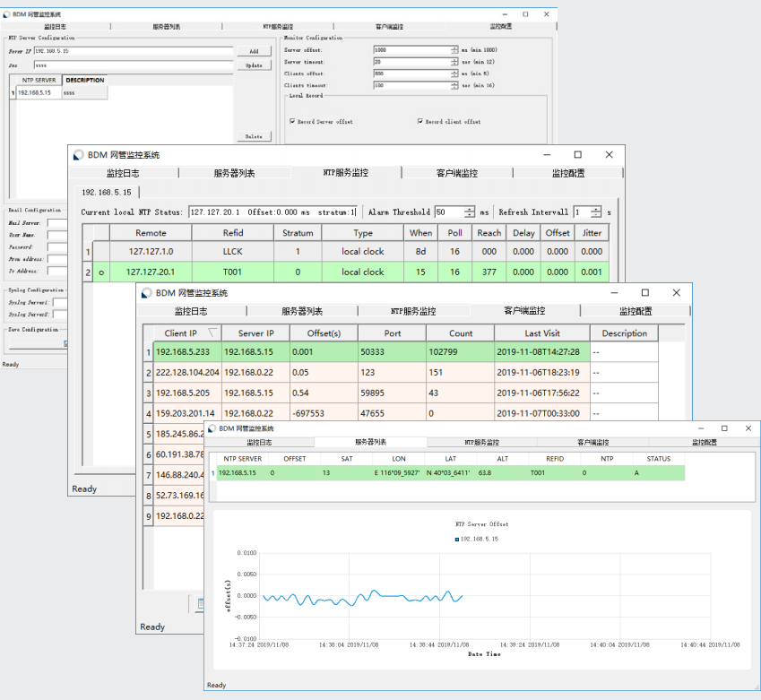Enable or disable Record Server offset checkbox
The image size is (761, 700).
click(292, 121)
